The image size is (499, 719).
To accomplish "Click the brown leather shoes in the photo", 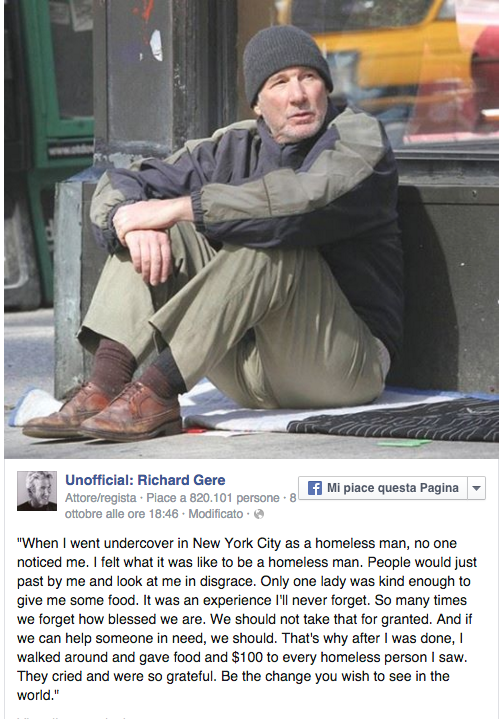I will coord(103,410).
